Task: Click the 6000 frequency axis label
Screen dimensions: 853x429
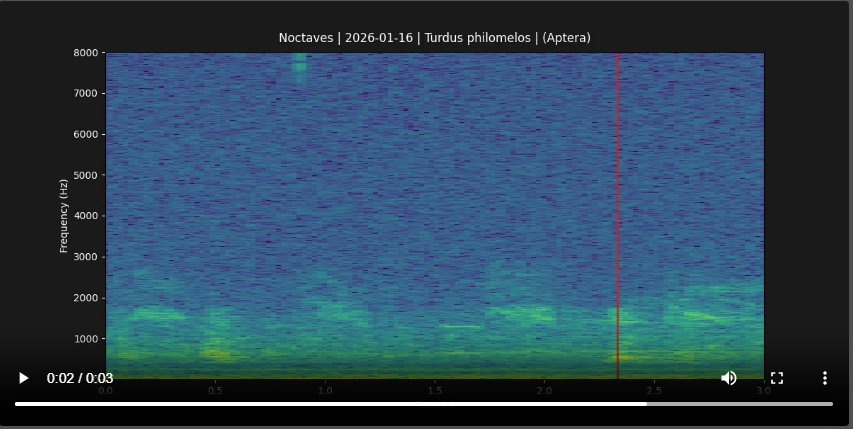Action: point(86,134)
